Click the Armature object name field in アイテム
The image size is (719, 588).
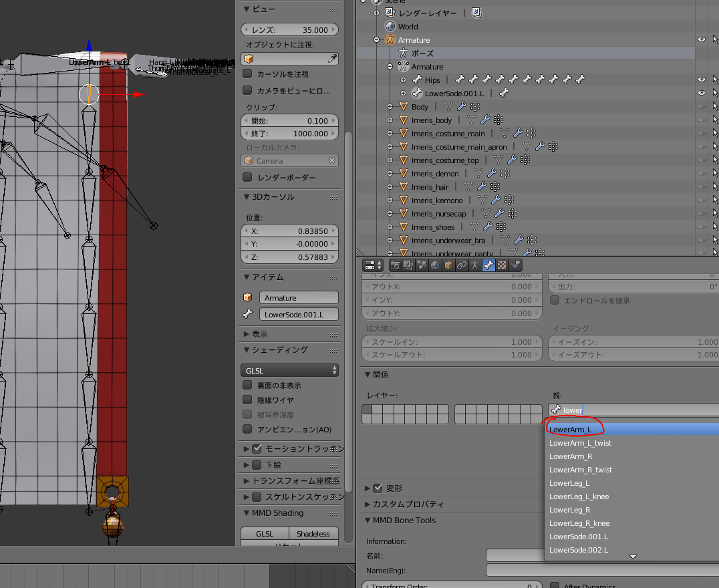click(299, 297)
